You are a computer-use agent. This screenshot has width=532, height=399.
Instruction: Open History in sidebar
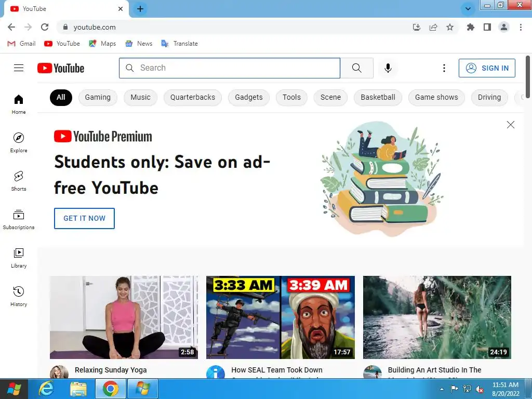click(x=19, y=297)
